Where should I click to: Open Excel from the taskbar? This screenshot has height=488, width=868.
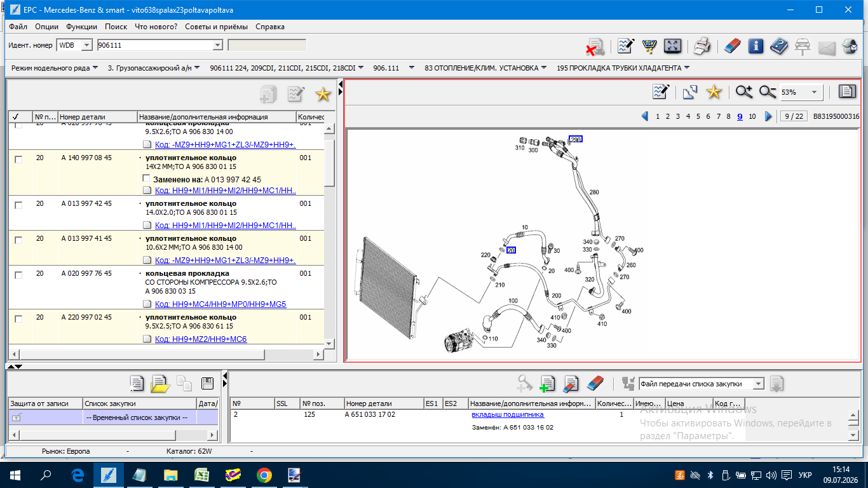pos(203,475)
